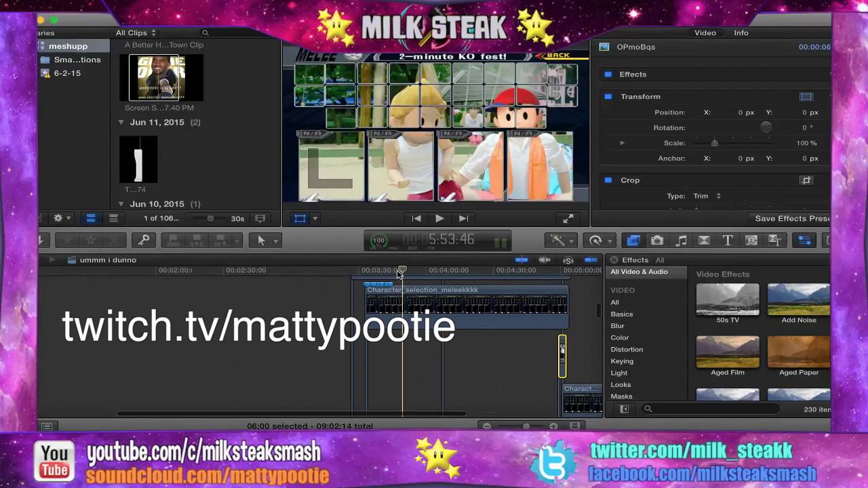Image resolution: width=868 pixels, height=488 pixels.
Task: Switch to the Info inspector tab
Action: [x=741, y=33]
